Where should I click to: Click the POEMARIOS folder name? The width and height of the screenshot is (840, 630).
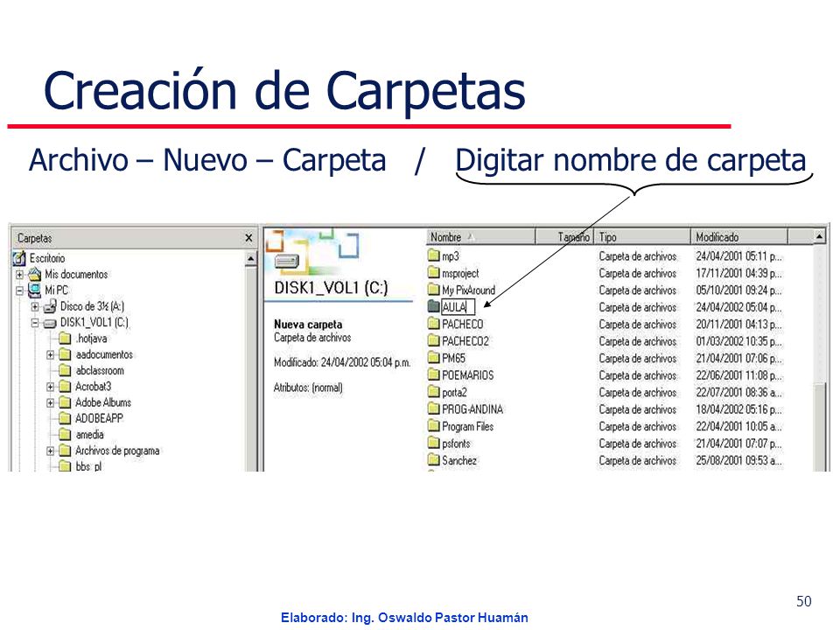[x=467, y=375]
